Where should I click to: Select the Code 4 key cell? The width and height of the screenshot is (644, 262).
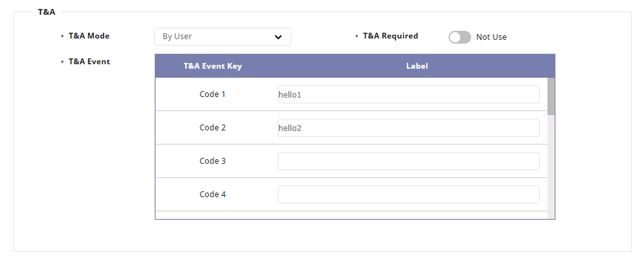coord(213,195)
